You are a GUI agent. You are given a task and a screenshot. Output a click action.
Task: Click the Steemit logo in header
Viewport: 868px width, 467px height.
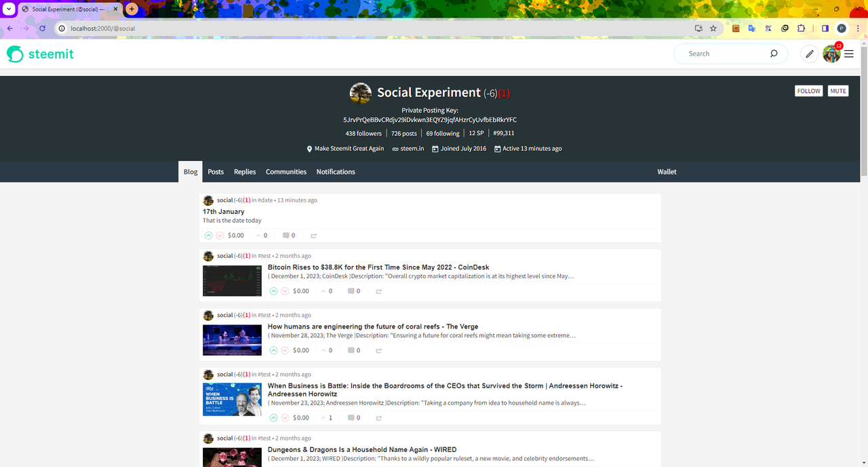40,54
